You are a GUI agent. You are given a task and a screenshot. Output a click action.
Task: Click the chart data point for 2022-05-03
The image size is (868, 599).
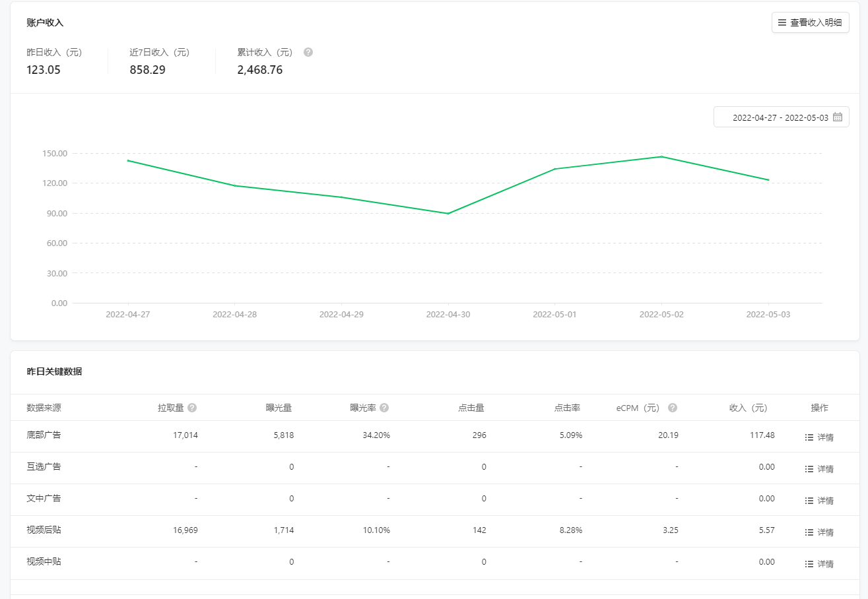click(x=768, y=180)
